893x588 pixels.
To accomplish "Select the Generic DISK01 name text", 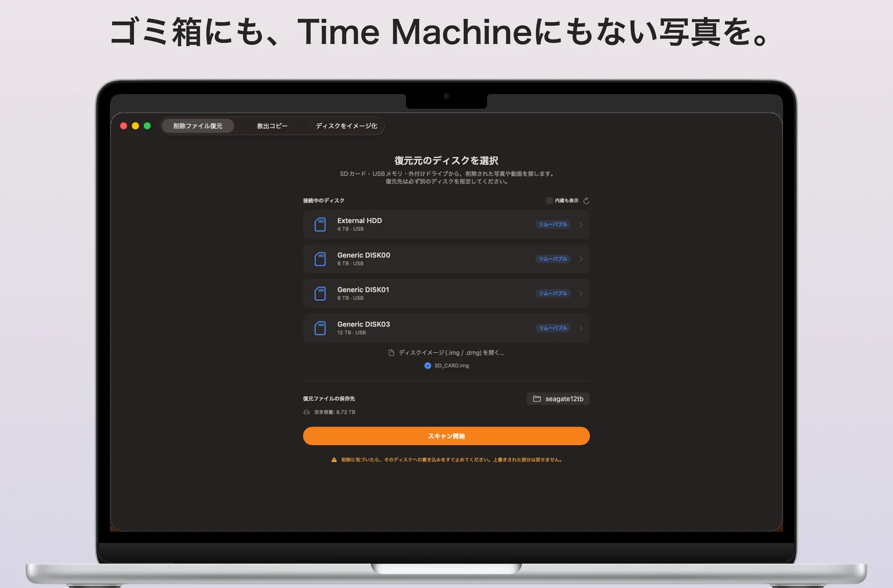I will 363,290.
